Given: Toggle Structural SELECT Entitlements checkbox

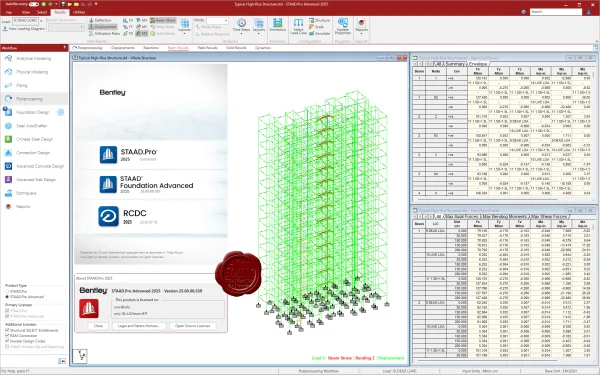Looking at the screenshot, I should tap(7, 330).
